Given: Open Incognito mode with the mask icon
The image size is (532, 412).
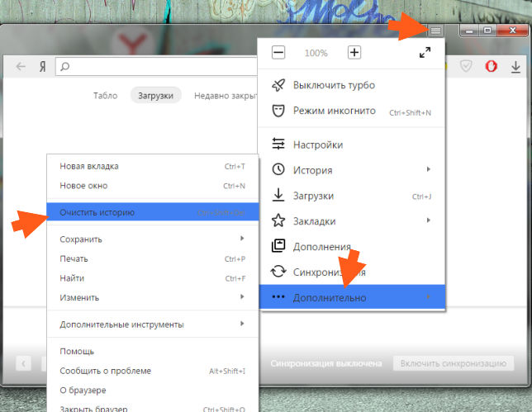Looking at the screenshot, I should (x=334, y=111).
